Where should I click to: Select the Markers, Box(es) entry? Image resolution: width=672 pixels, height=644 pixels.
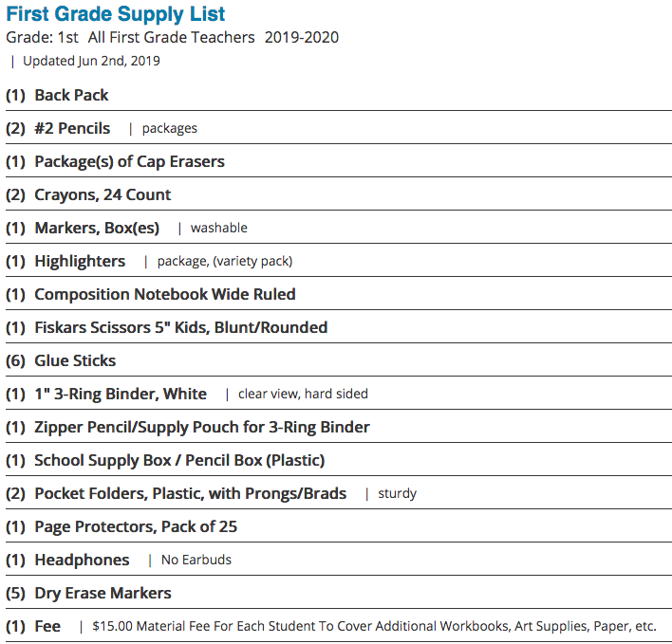click(97, 228)
